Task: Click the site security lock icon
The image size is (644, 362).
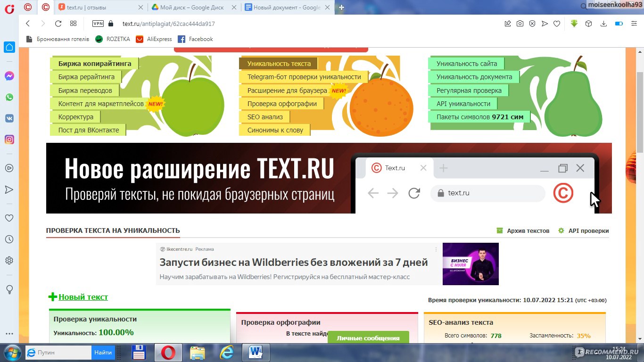Action: (111, 24)
